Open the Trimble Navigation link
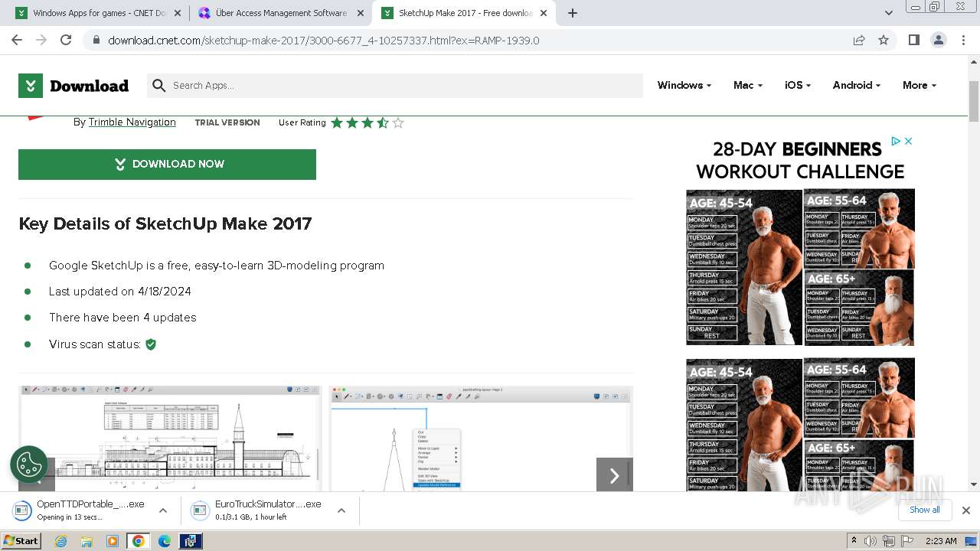 pyautogui.click(x=132, y=122)
